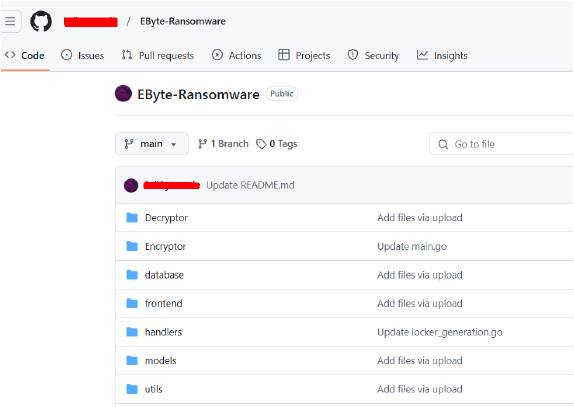The width and height of the screenshot is (574, 407).
Task: Open models' Add files via upload commit
Action: [x=420, y=361]
